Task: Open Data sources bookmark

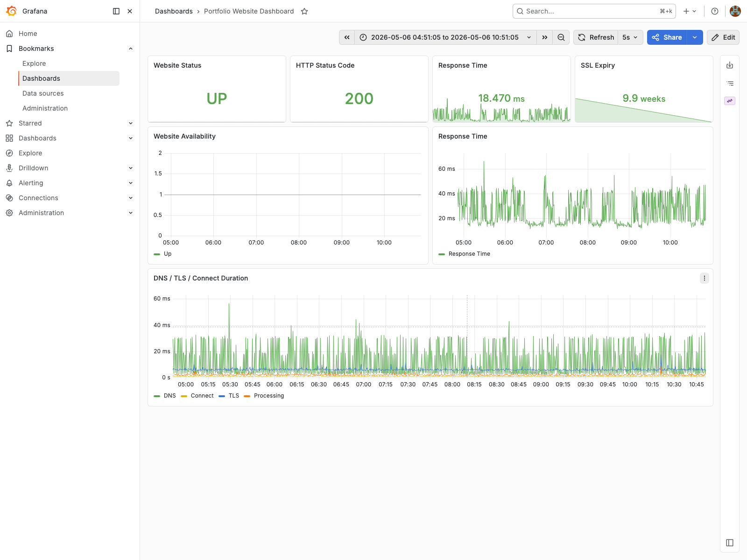Action: (x=43, y=93)
